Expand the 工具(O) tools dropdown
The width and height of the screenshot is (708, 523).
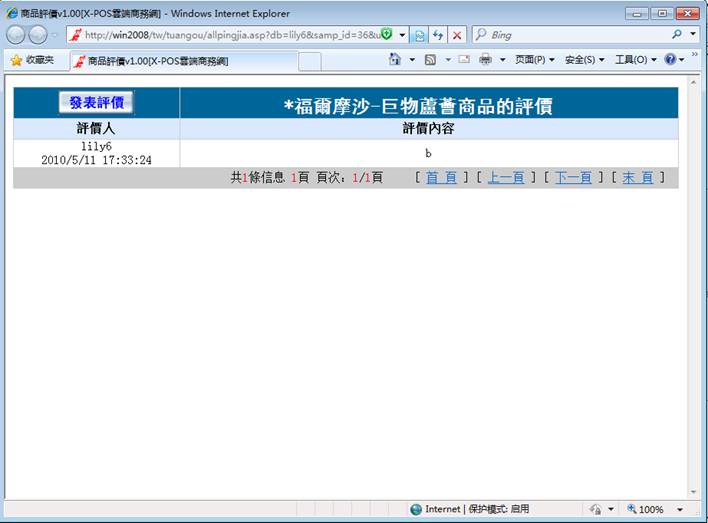pos(635,60)
